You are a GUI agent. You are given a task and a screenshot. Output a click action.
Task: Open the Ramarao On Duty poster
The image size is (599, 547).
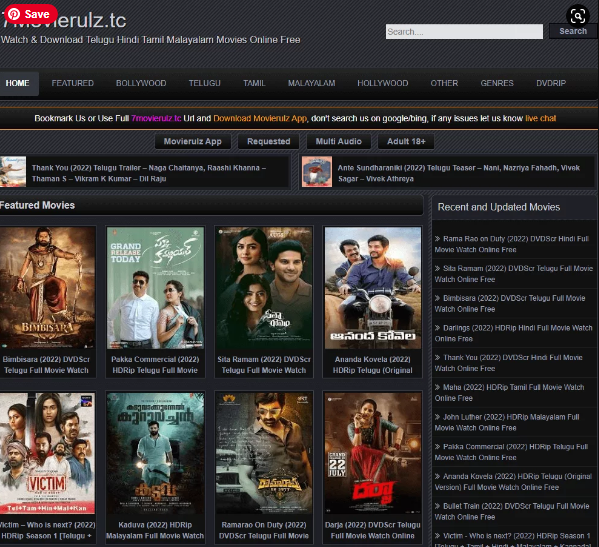[264, 453]
